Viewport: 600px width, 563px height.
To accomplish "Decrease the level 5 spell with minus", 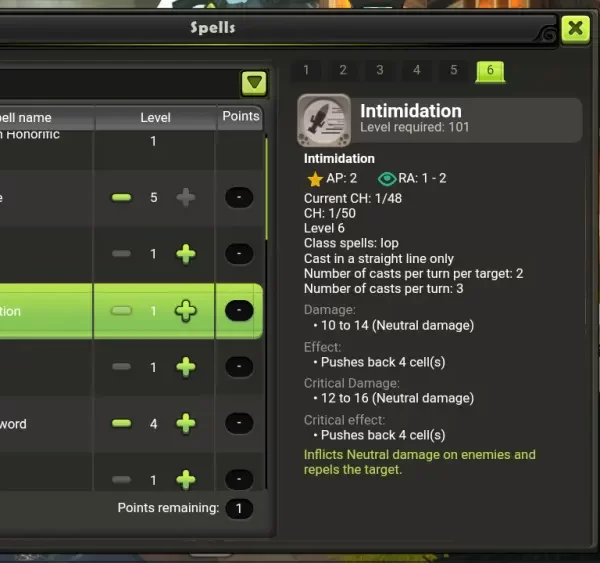I will [121, 197].
